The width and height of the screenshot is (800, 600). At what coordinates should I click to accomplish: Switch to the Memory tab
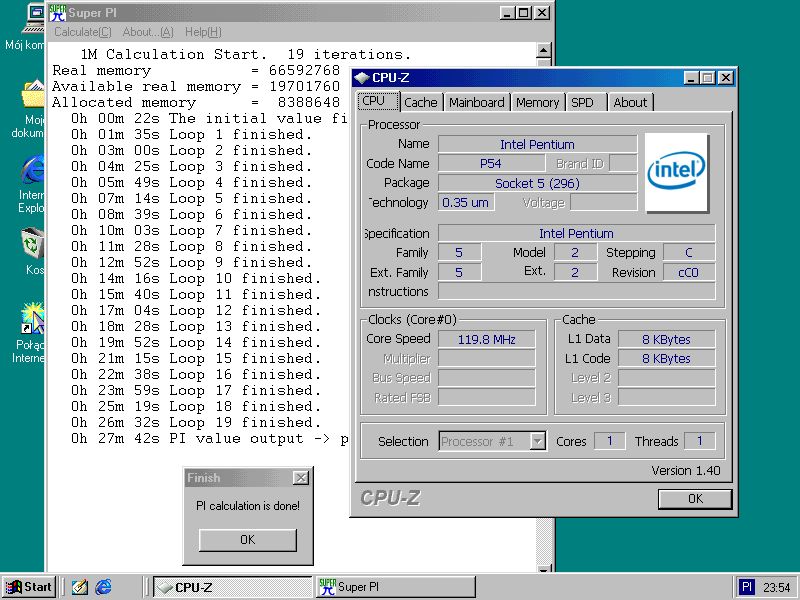[x=538, y=103]
